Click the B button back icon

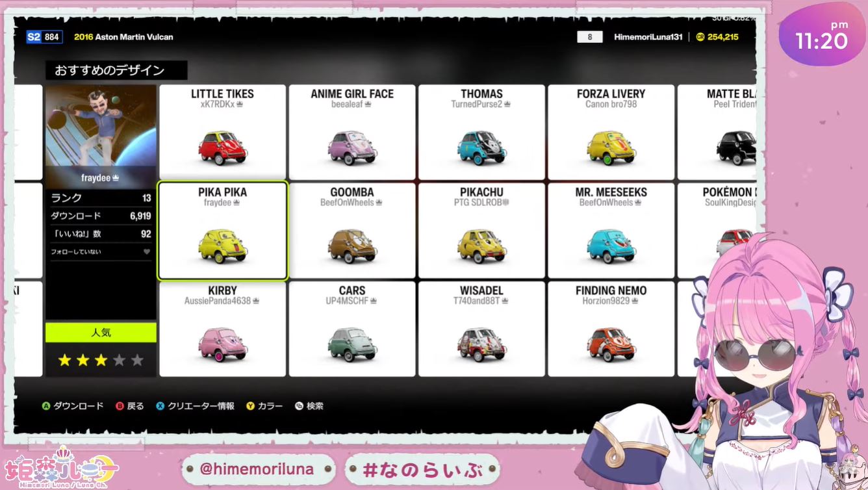coord(120,406)
